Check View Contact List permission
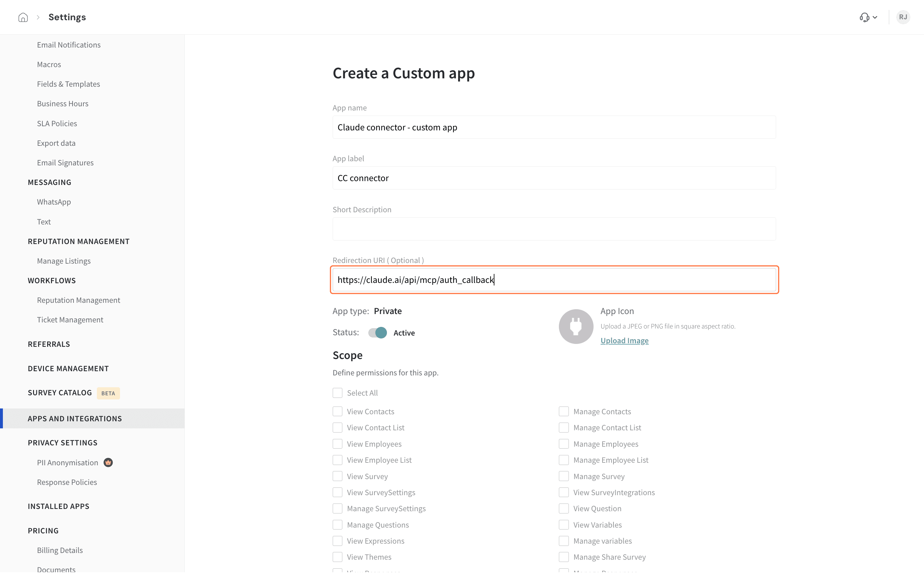 point(337,427)
